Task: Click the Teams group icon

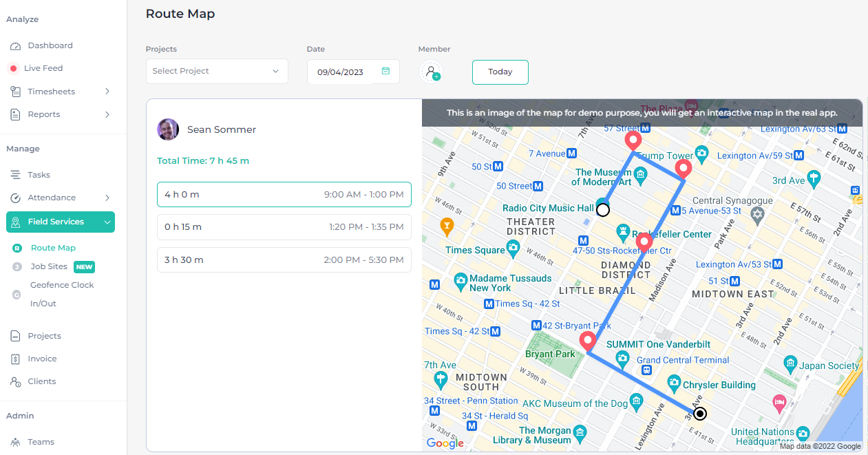Action: (15, 442)
